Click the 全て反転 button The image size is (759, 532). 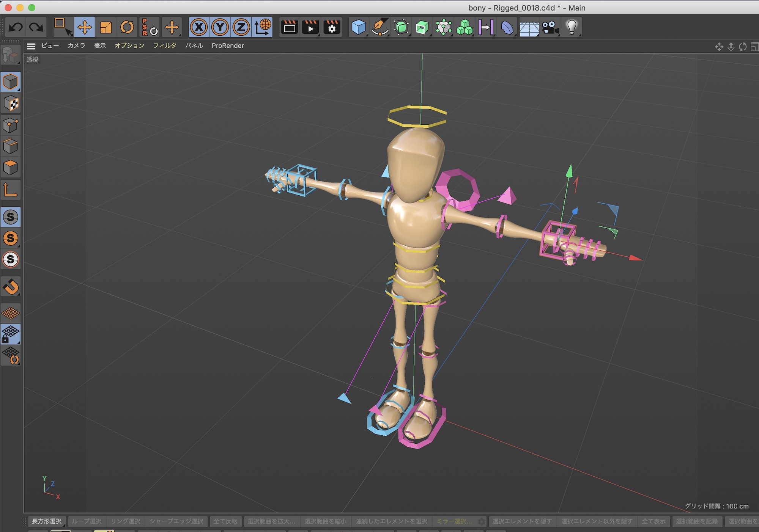[225, 521]
